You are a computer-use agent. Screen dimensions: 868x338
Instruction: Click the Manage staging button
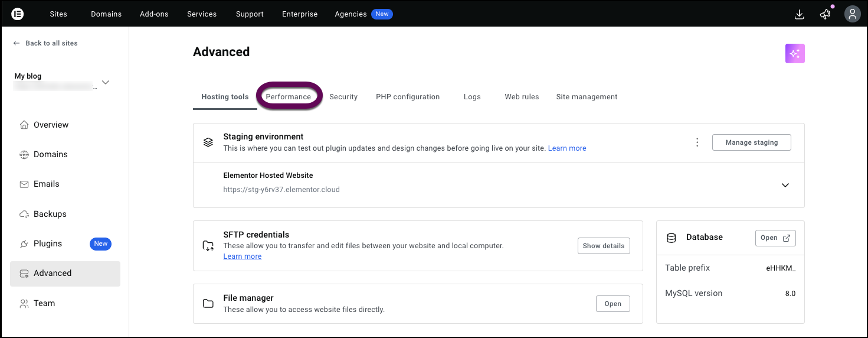coord(752,142)
